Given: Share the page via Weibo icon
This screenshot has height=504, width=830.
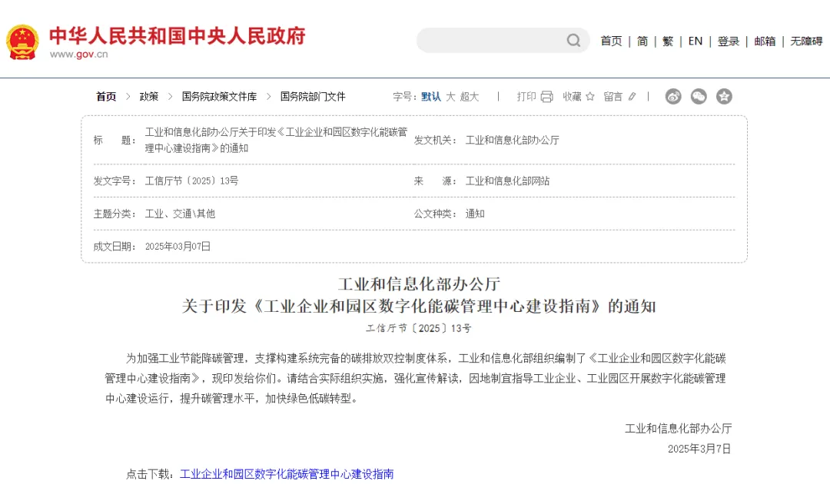Looking at the screenshot, I should (673, 97).
